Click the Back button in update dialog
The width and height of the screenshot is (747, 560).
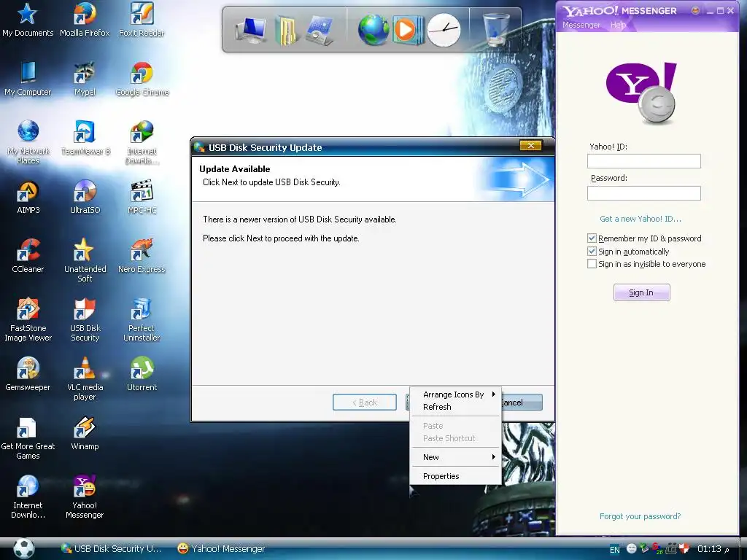(x=365, y=402)
